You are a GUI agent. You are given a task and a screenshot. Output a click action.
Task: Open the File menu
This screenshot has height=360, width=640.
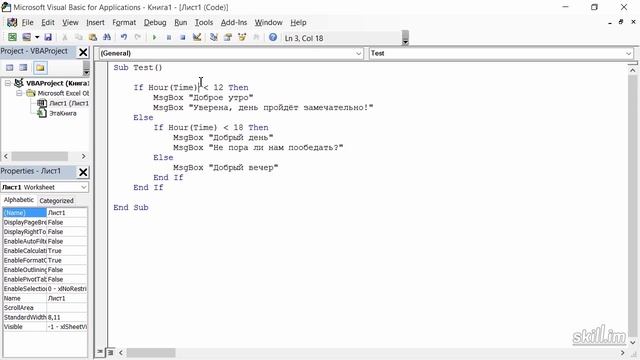[28, 22]
